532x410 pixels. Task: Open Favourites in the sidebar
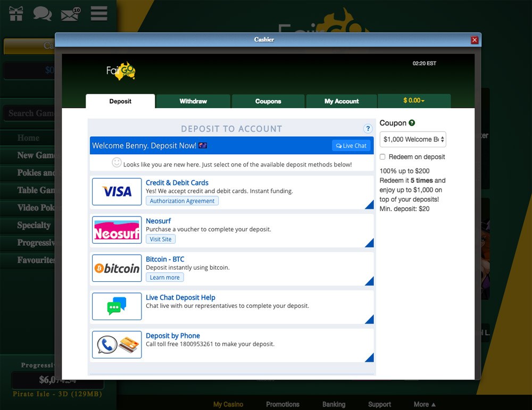coord(29,260)
